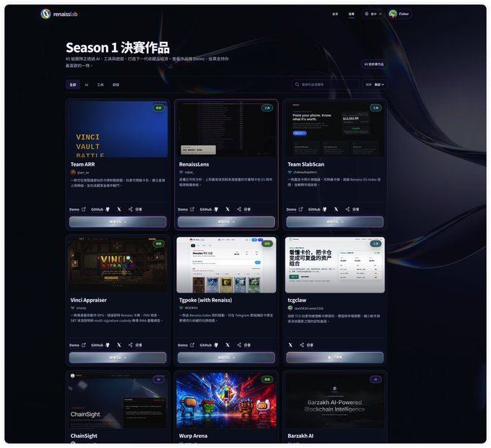
Task: Click into the project search field
Action: (x=326, y=85)
